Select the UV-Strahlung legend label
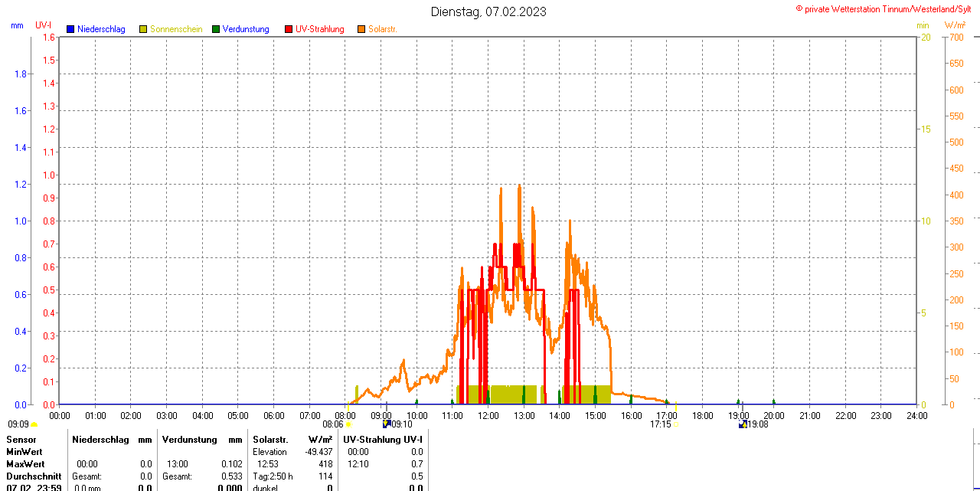980x491 pixels. pos(319,29)
